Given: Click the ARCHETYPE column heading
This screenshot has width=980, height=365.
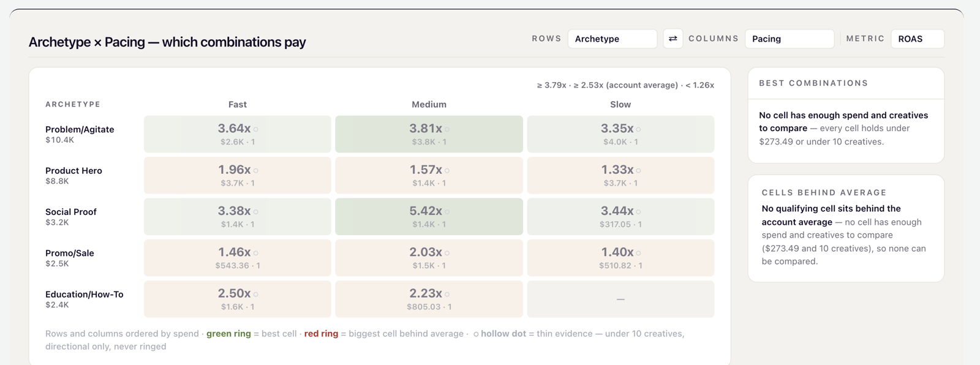Looking at the screenshot, I should [73, 104].
